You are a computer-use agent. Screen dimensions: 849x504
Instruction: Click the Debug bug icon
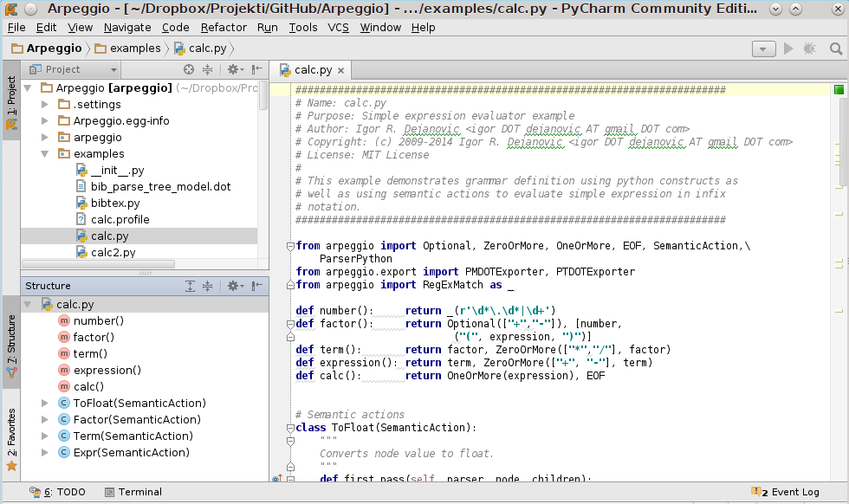(x=809, y=48)
